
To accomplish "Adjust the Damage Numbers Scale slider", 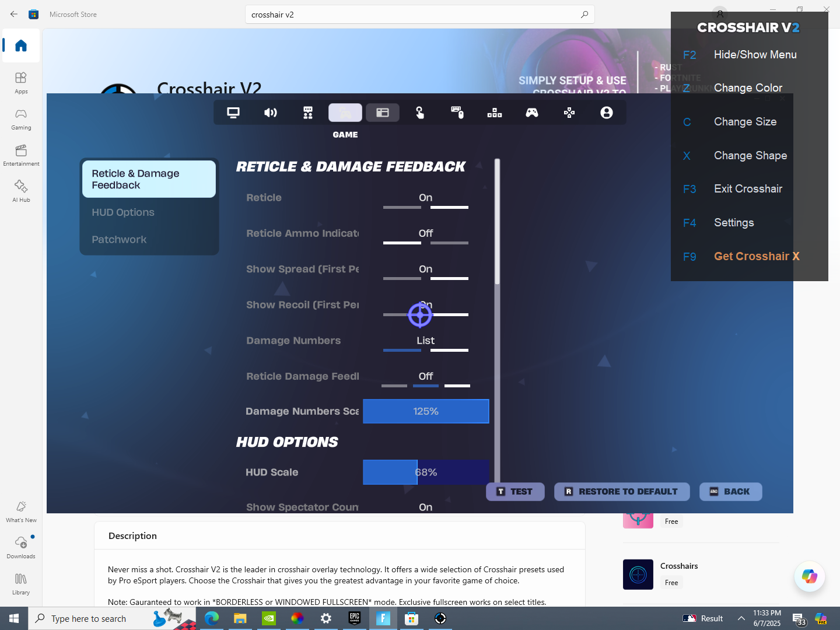I will (426, 411).
